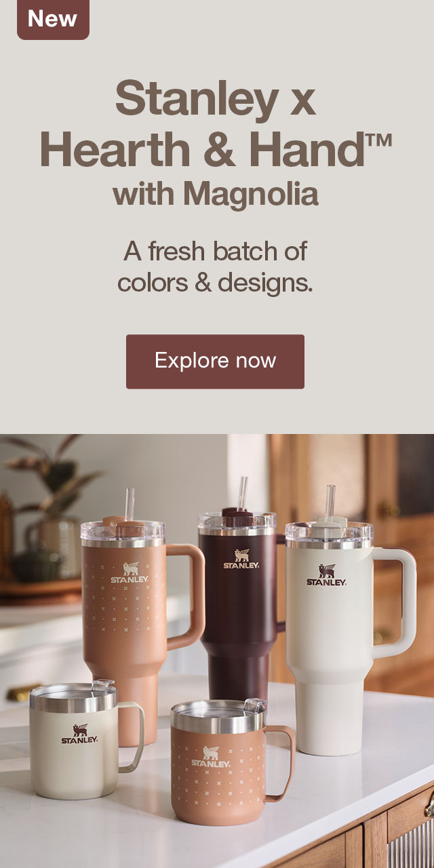Click Stanley logo on terracotta tall tumbler
Screen dimensions: 434x868
tap(130, 573)
